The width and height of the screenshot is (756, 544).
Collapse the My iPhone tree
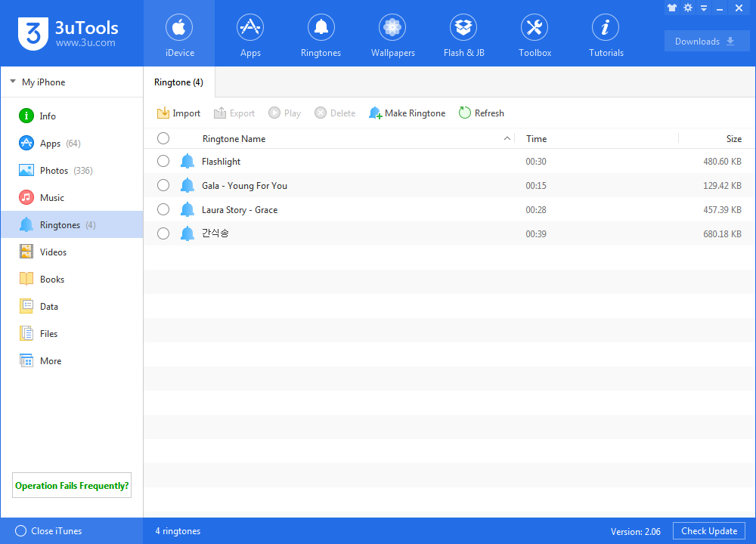(x=13, y=82)
